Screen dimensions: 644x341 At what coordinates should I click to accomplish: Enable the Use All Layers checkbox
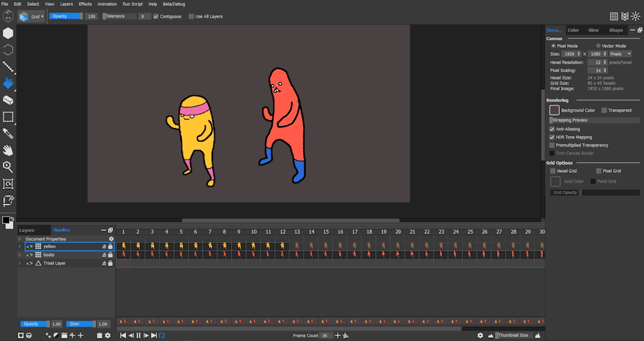coord(191,16)
